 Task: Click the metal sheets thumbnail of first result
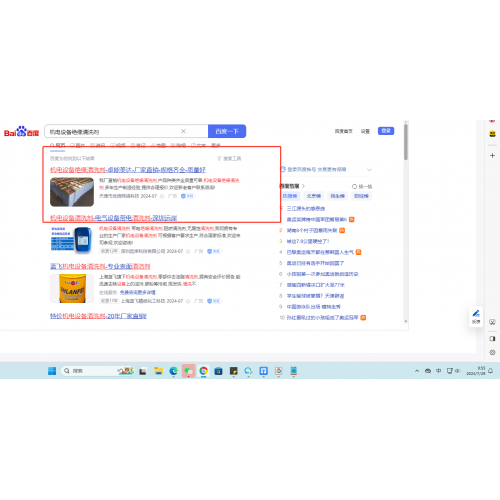[72, 192]
